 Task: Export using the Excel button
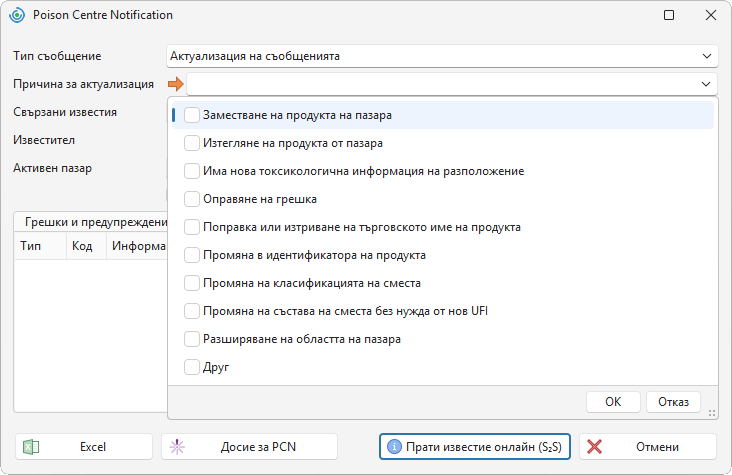coord(84,447)
